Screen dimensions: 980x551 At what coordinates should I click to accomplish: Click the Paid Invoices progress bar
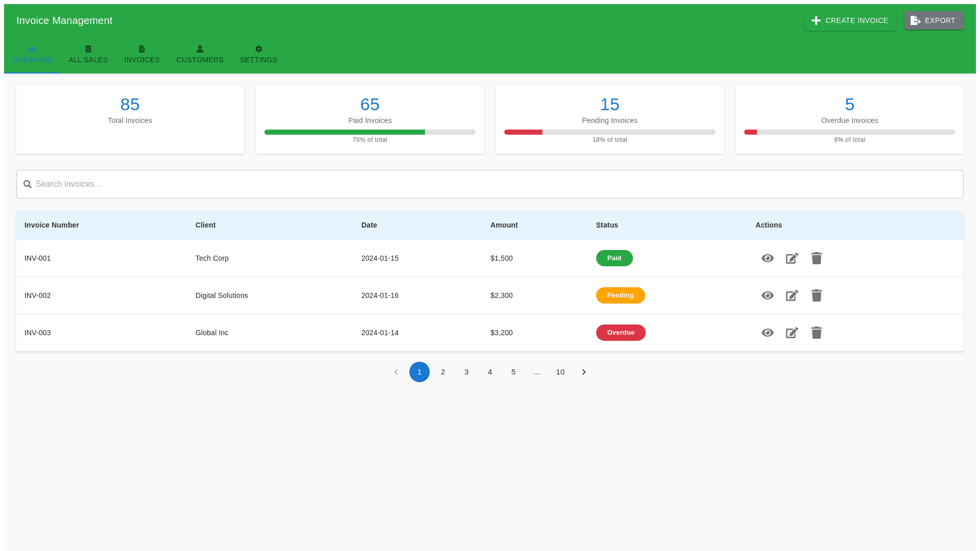click(x=370, y=132)
